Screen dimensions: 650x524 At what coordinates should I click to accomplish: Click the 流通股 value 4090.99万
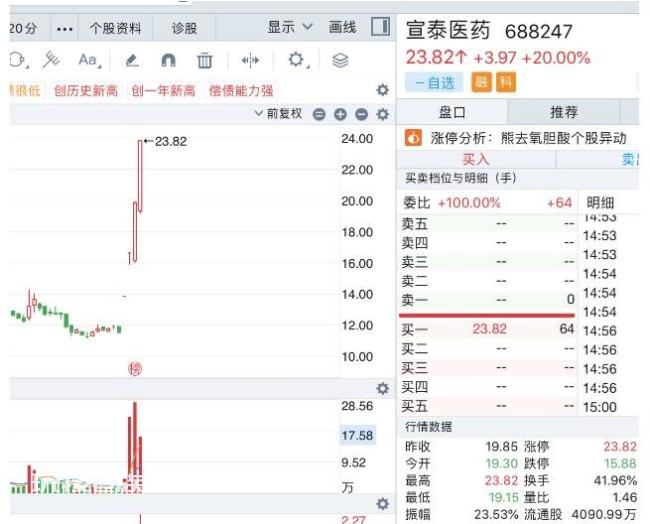(604, 514)
